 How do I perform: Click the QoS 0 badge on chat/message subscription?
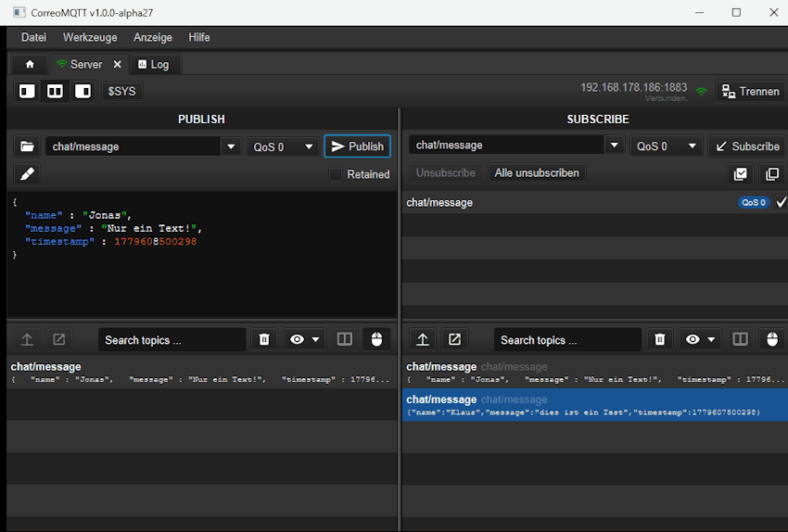pos(754,202)
